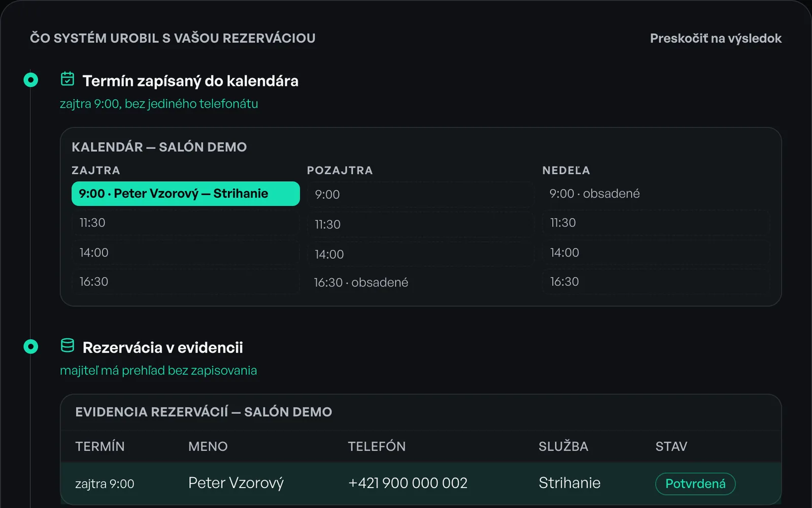Click the Čo systém urobil s vašou rezerváciou header
This screenshot has width=812, height=508.
point(173,38)
